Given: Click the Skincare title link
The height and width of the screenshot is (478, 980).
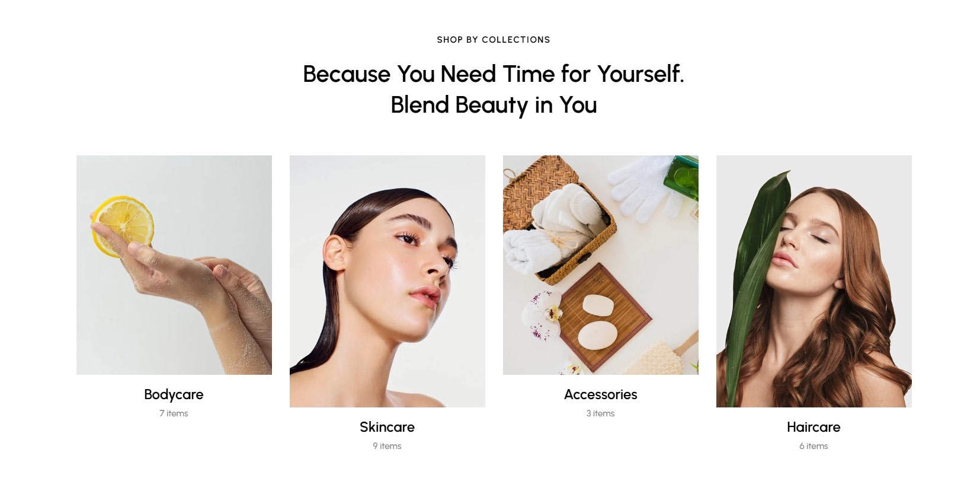Looking at the screenshot, I should [x=387, y=427].
